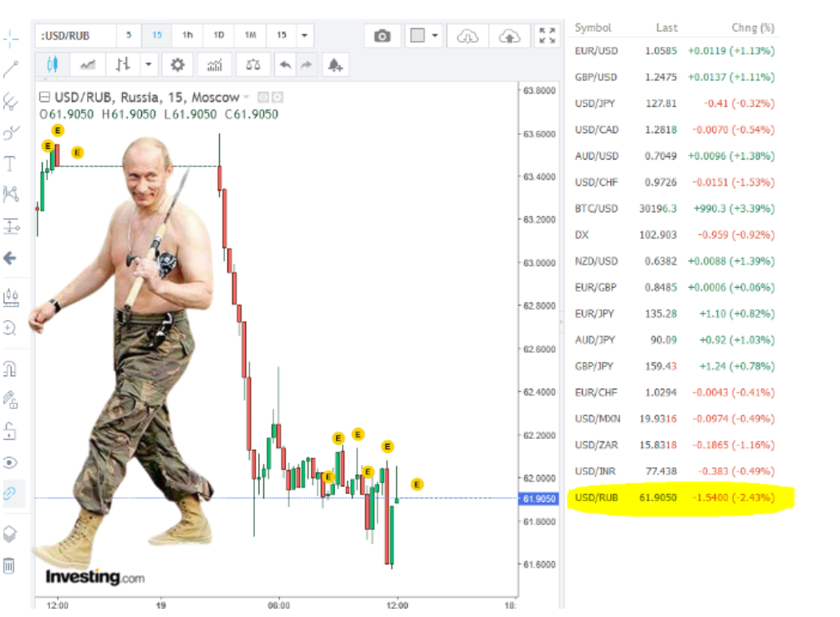Sort watchlist by Last column
The height and width of the screenshot is (617, 840).
tap(666, 28)
